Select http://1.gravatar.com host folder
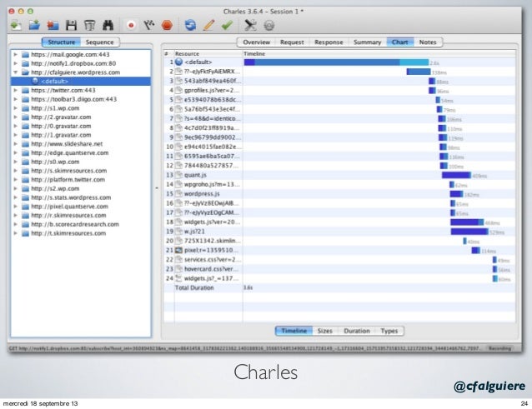Screen dimensions: 532x409 pyautogui.click(x=61, y=135)
